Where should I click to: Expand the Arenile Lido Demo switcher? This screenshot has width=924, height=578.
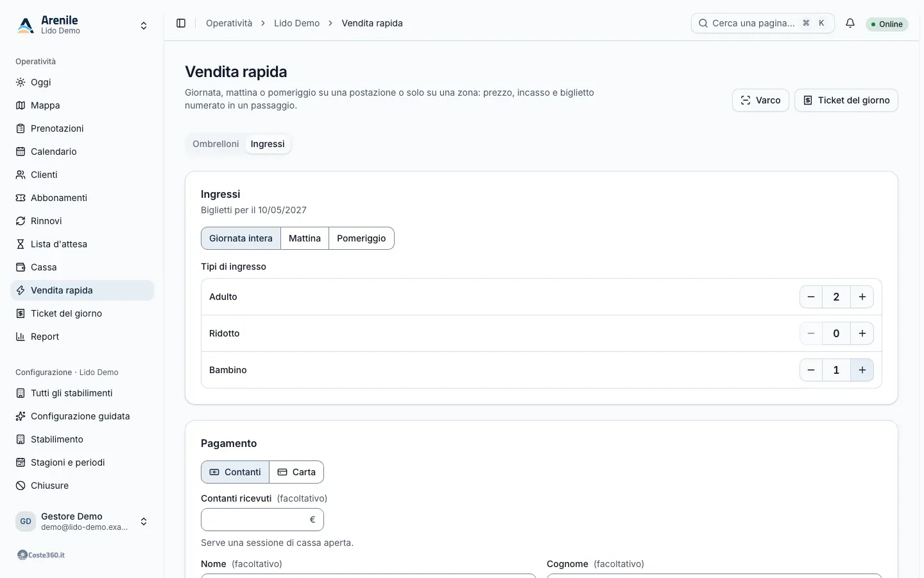click(x=82, y=26)
